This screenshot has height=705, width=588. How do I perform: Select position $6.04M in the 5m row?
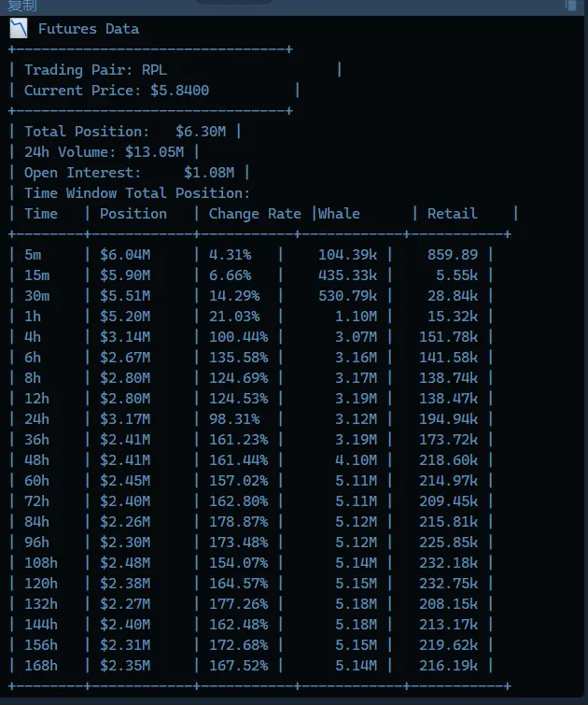click(125, 255)
